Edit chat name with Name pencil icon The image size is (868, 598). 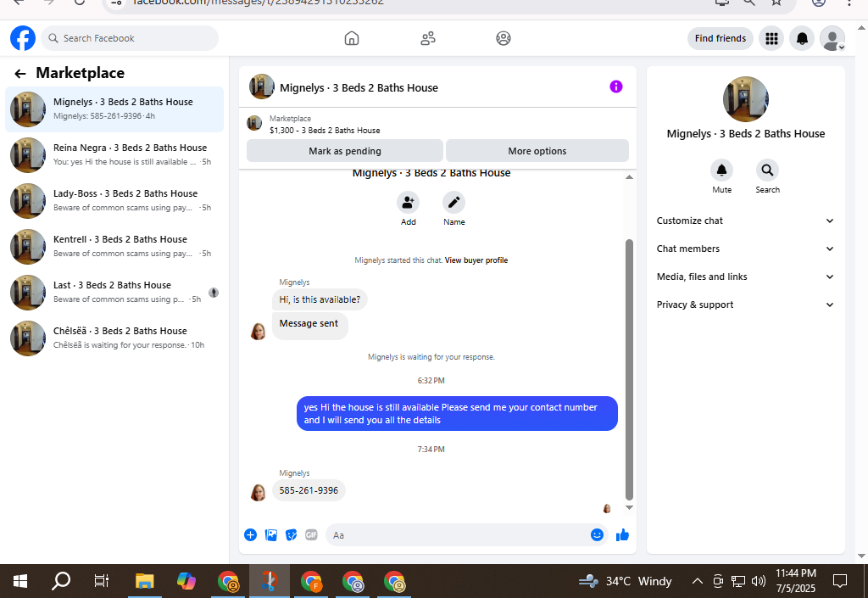tap(454, 203)
